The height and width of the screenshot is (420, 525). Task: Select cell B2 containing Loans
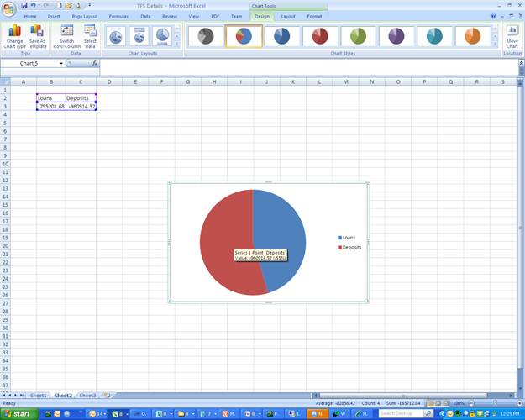coord(51,98)
